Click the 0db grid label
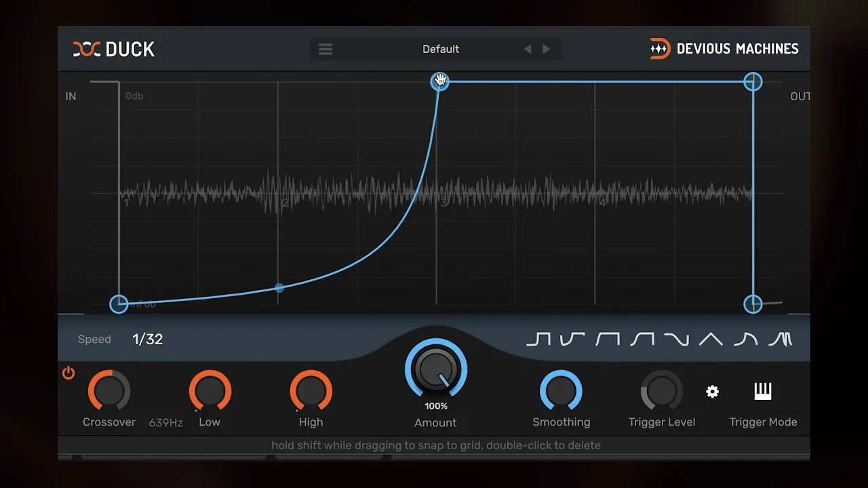 (x=134, y=96)
